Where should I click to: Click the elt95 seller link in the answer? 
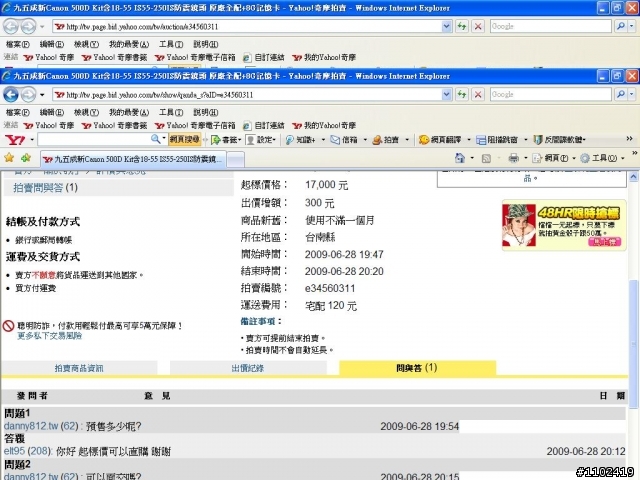pyautogui.click(x=14, y=451)
